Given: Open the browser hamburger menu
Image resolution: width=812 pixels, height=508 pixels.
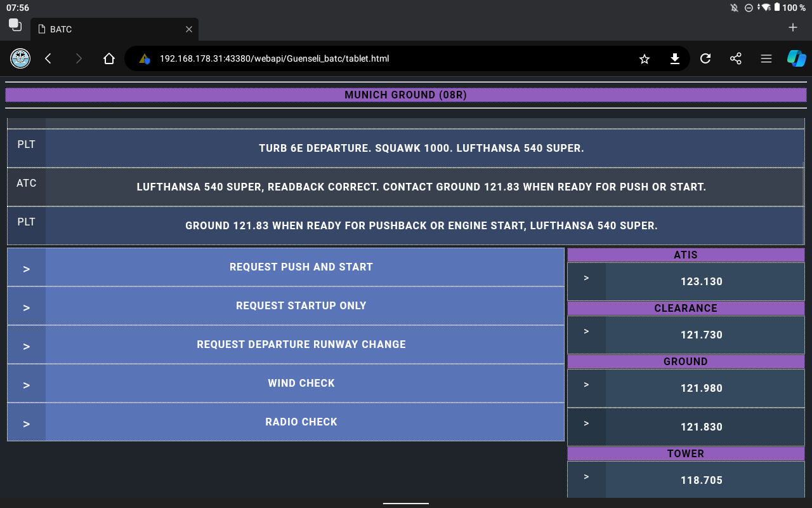Looking at the screenshot, I should point(766,58).
